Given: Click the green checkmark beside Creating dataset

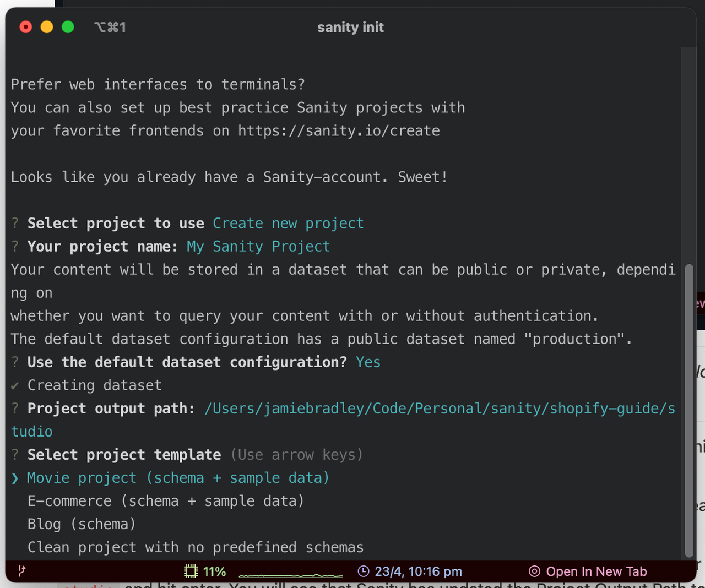Looking at the screenshot, I should point(15,385).
